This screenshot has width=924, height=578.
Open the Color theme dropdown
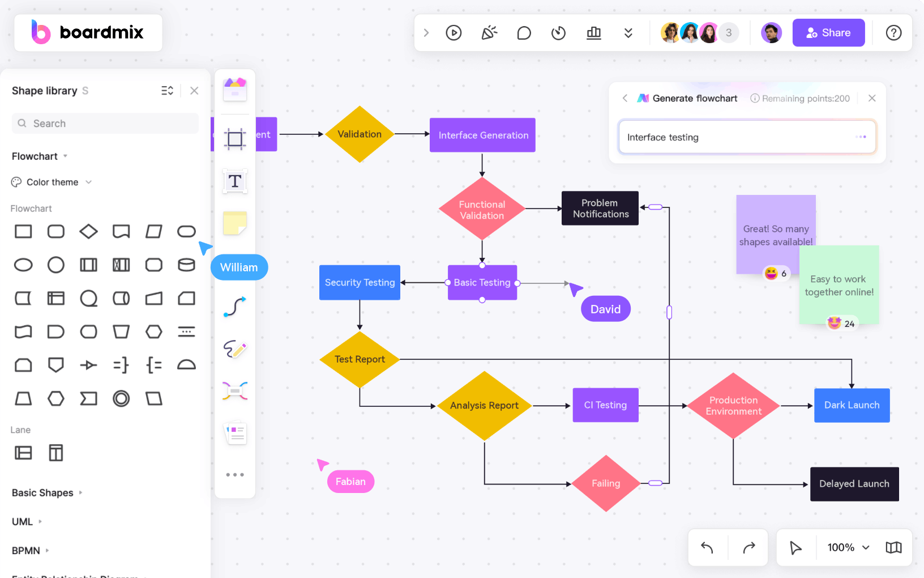coord(52,182)
